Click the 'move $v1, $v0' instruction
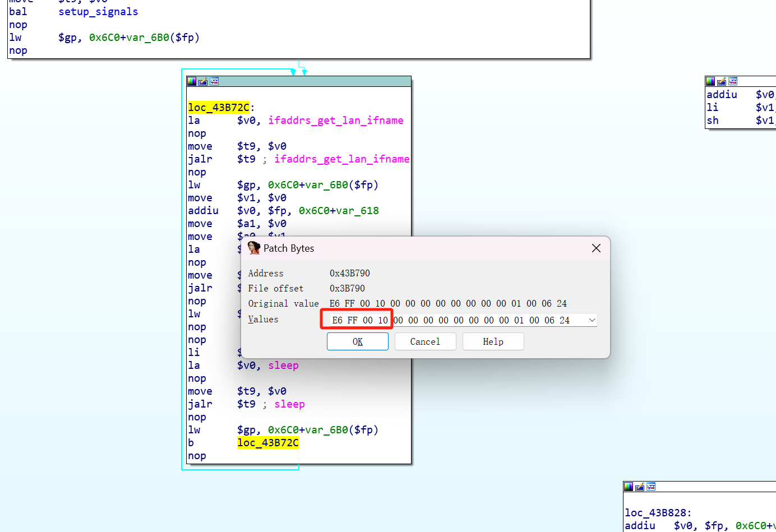 237,198
